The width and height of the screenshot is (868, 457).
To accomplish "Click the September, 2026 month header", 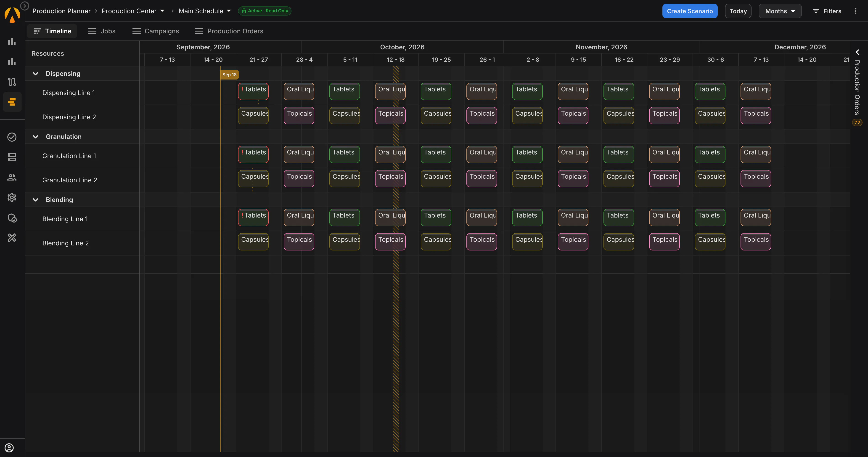I will coord(203,47).
